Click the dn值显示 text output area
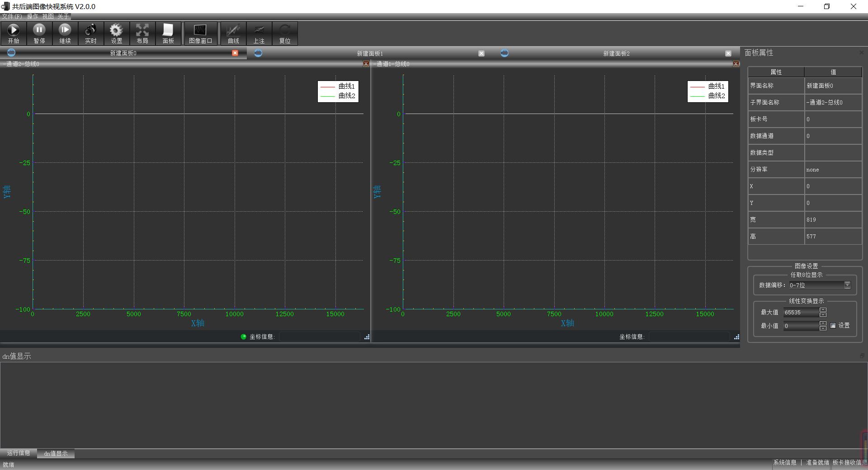 (433, 405)
